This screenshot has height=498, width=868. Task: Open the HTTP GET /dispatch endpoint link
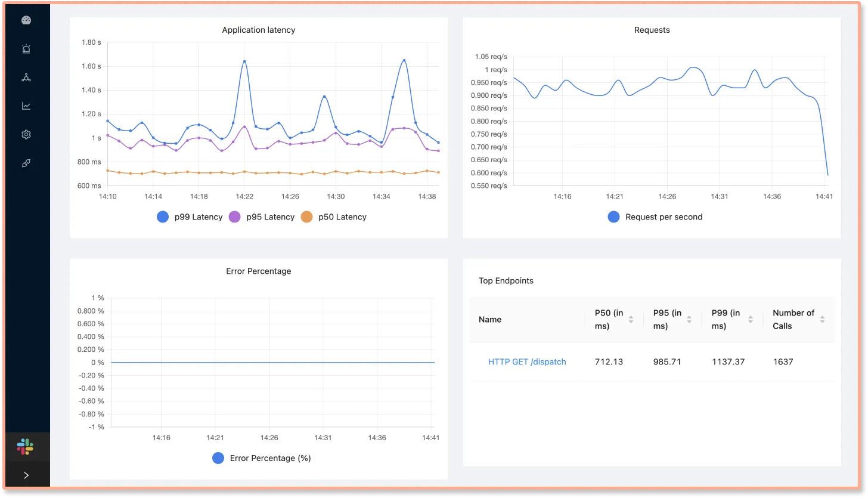coord(527,362)
